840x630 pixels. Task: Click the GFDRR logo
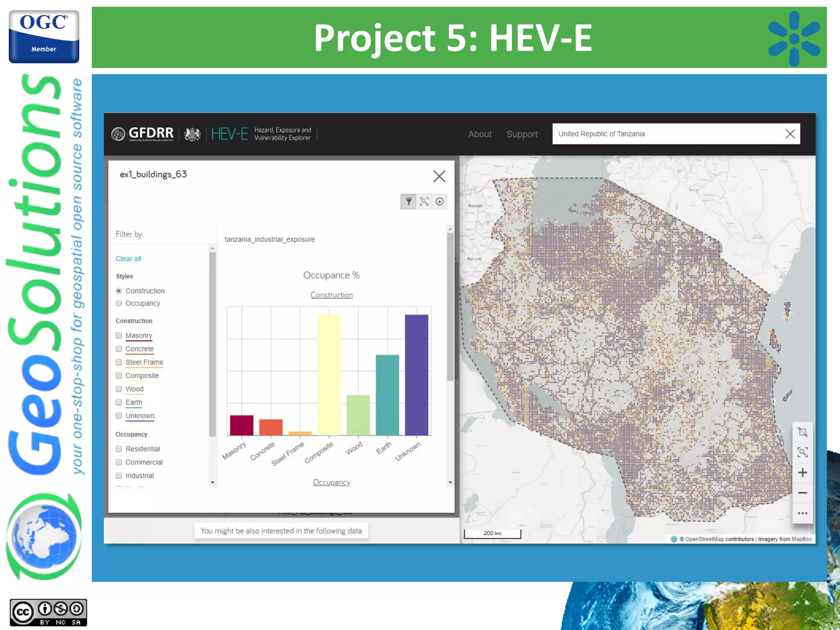[142, 134]
